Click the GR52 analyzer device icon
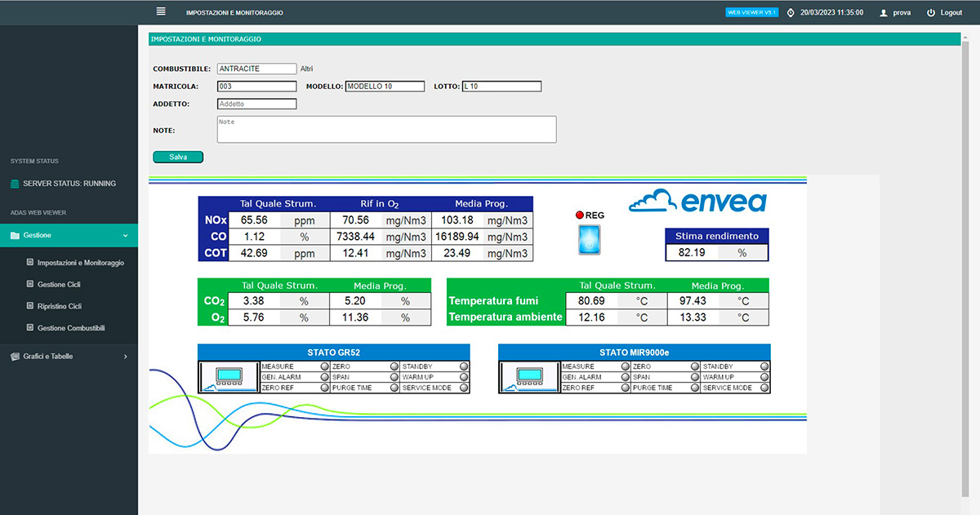This screenshot has height=515, width=980. coord(229,378)
